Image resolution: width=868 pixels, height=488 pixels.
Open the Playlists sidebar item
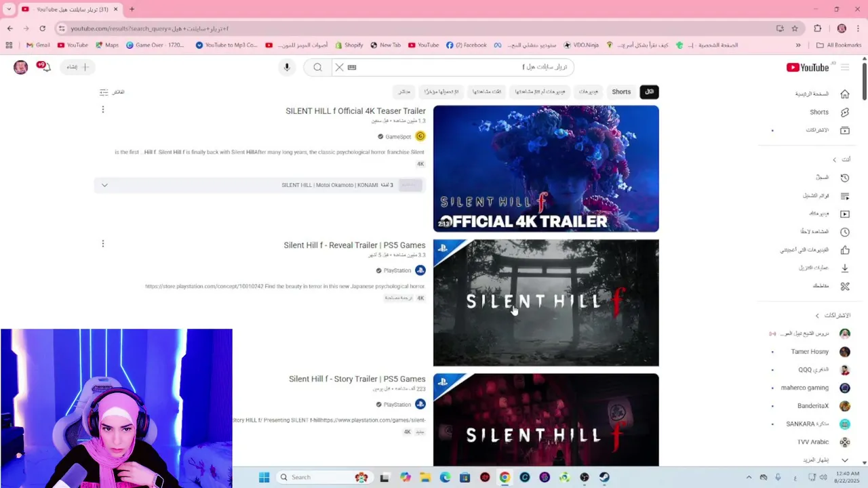(826, 196)
